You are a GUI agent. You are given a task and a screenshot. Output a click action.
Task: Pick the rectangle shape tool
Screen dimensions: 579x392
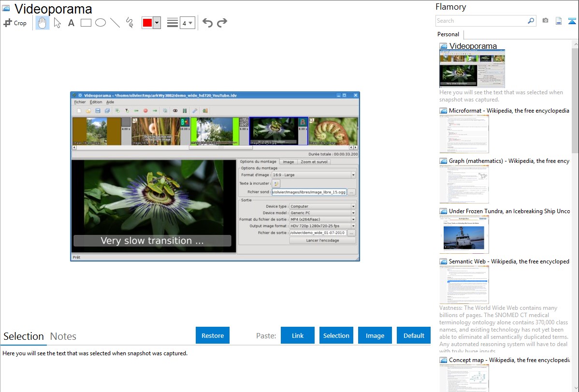(x=86, y=23)
